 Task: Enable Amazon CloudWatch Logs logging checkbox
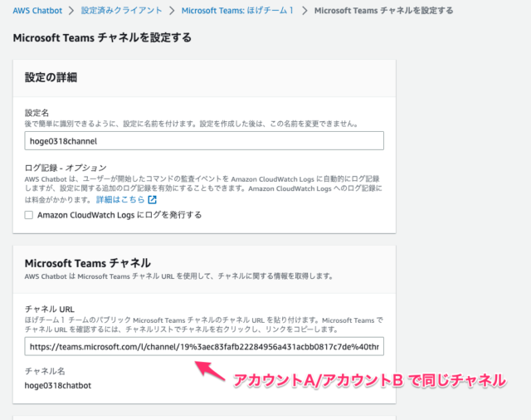(29, 215)
